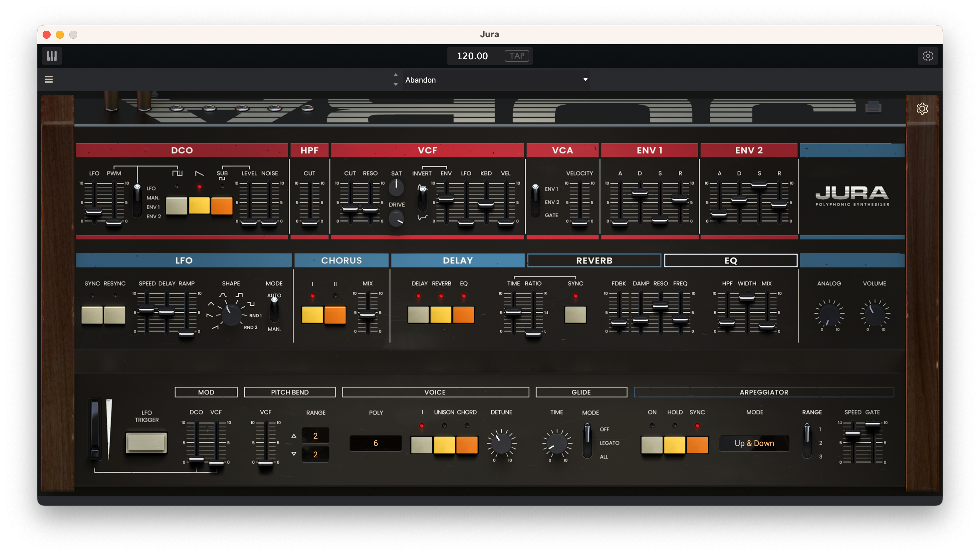Increase pitch bend range up arrow
Viewport: 980px width, 555px height.
tap(294, 436)
